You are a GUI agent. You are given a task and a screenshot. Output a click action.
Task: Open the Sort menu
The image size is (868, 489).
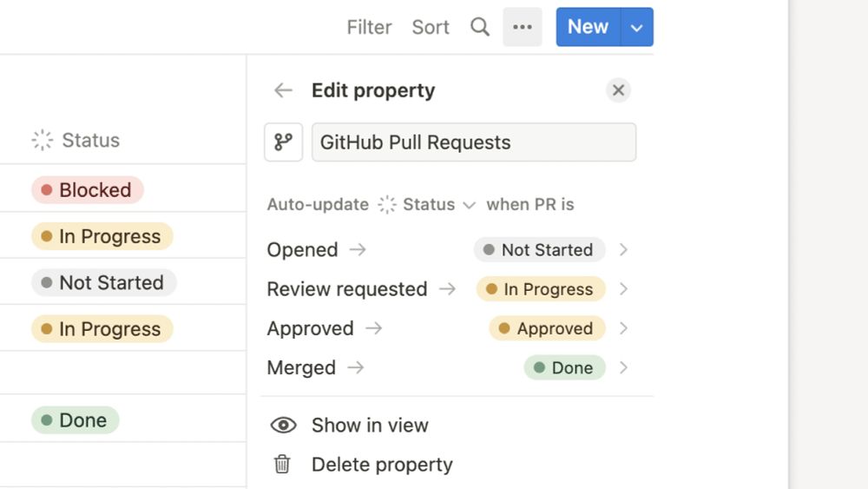431,27
